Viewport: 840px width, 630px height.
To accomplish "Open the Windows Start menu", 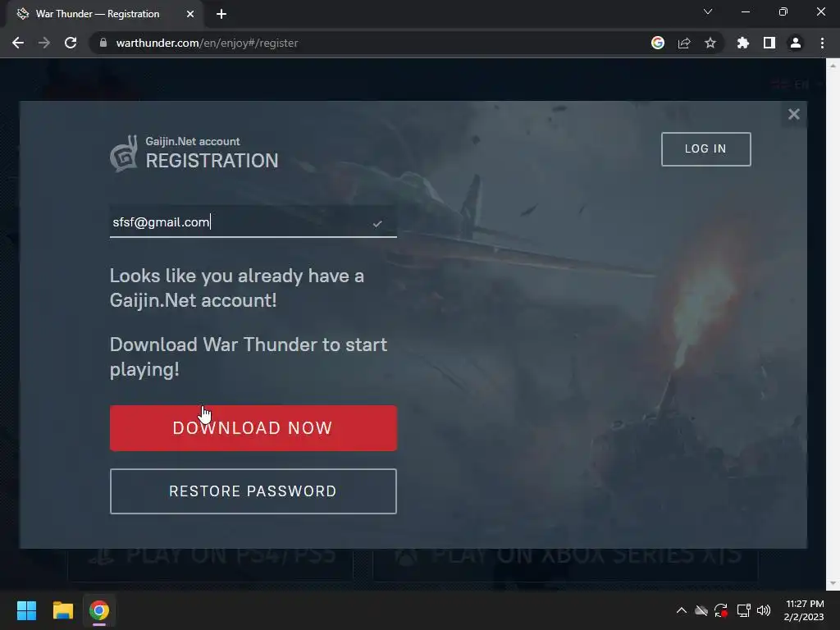I will (x=26, y=610).
